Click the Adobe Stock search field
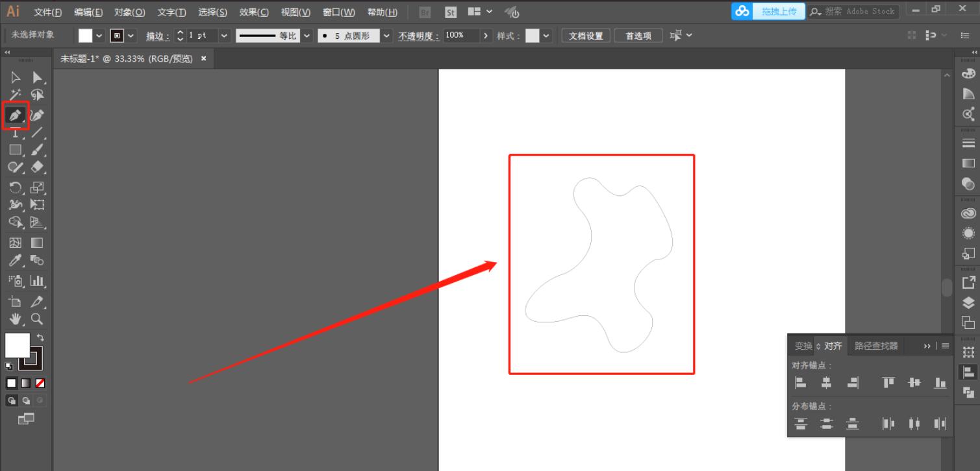Image resolution: width=980 pixels, height=471 pixels. point(853,11)
